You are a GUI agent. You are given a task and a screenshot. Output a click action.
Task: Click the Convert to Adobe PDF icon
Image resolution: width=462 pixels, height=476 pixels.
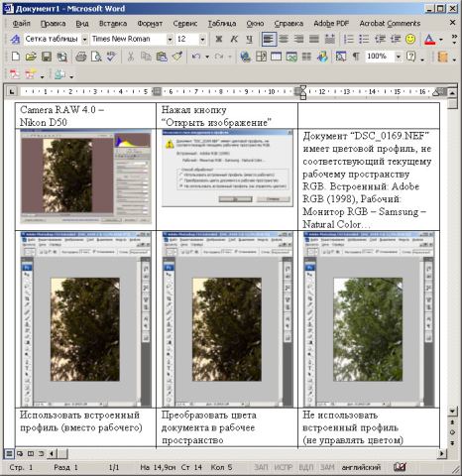pyautogui.click(x=14, y=74)
